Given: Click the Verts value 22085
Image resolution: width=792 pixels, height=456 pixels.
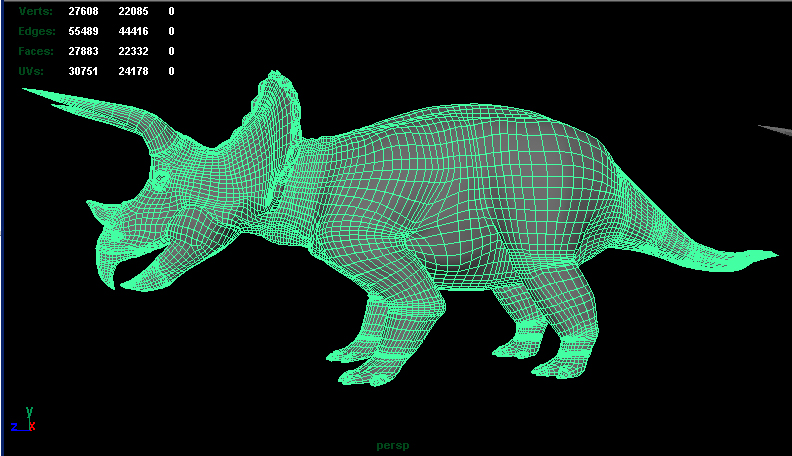Looking at the screenshot, I should point(133,11).
